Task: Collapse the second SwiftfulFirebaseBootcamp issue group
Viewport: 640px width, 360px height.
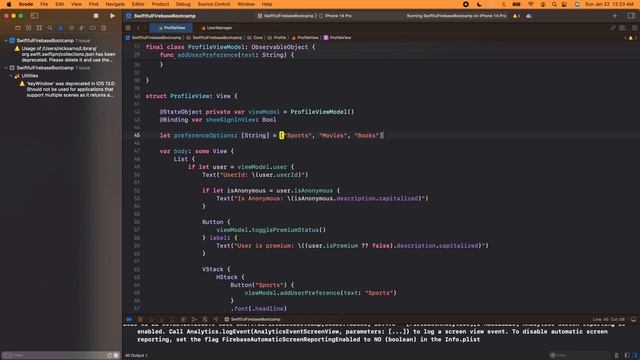Action: point(6,68)
